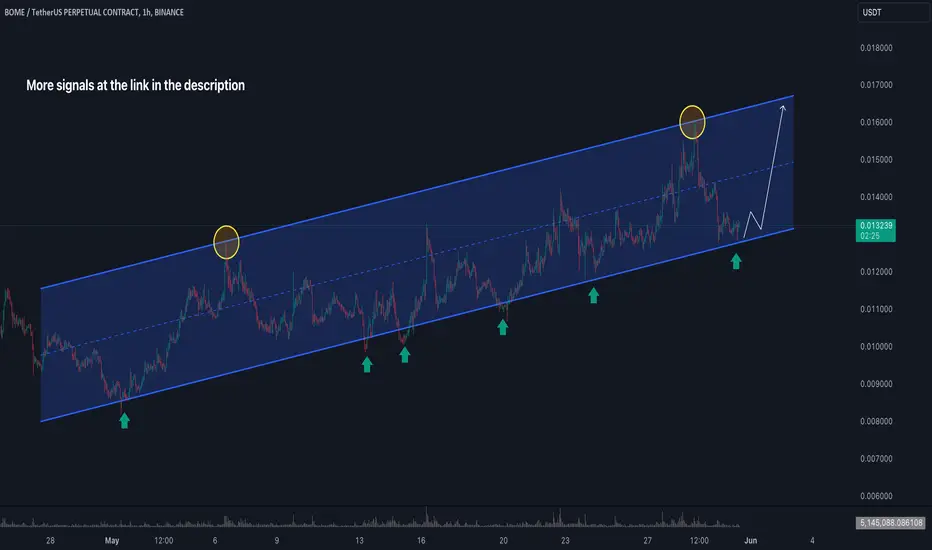
Task: Select the dashed channel midline
Action: click(417, 259)
